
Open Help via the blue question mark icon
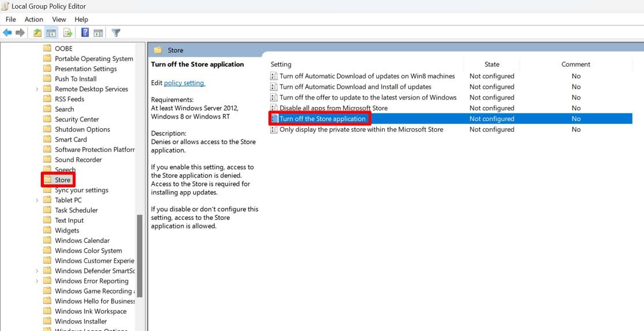[x=85, y=33]
